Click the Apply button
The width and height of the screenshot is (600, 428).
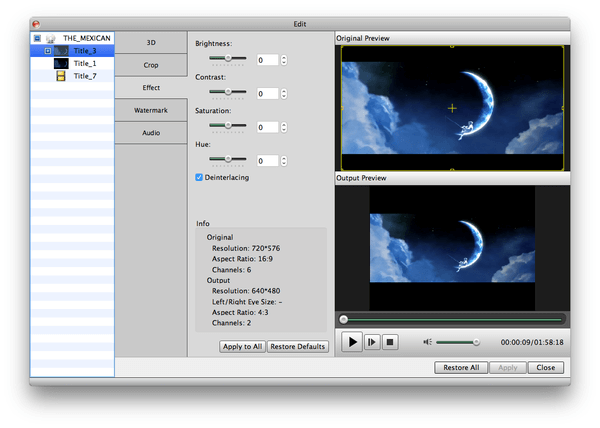[x=508, y=368]
